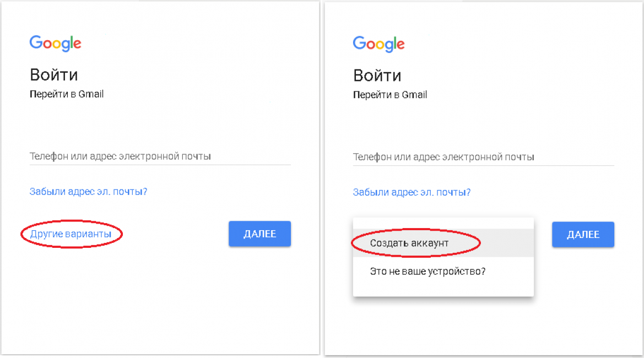Click blank area below Другие варианты link
Image resolution: width=644 pixels, height=358 pixels.
click(160, 300)
